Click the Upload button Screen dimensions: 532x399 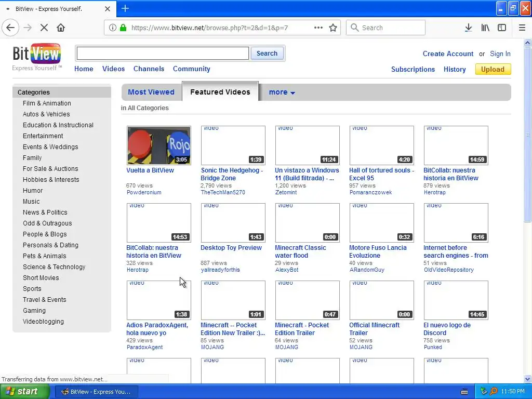(493, 69)
